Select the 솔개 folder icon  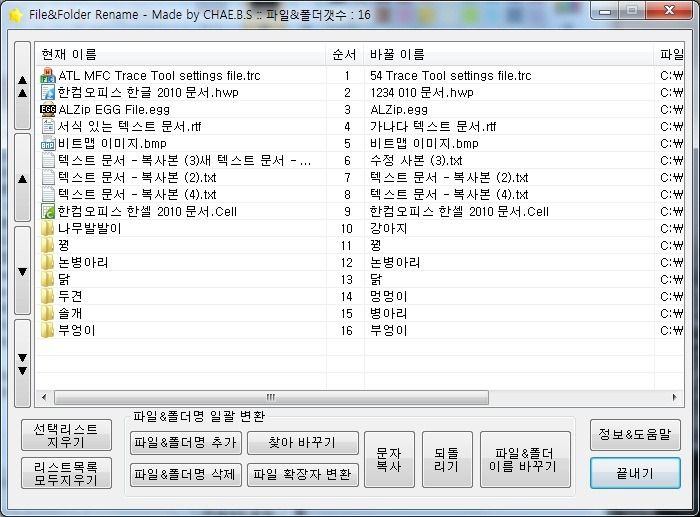click(48, 313)
